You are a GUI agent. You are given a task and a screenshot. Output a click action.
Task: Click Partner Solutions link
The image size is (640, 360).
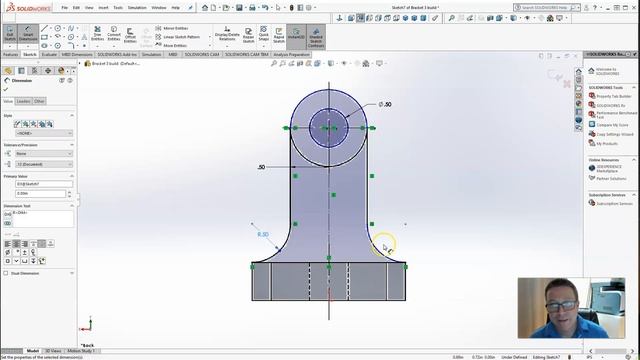click(611, 179)
